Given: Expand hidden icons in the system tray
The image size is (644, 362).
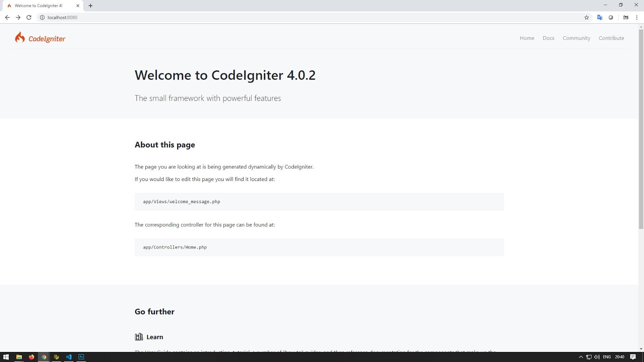Looking at the screenshot, I should tap(580, 357).
